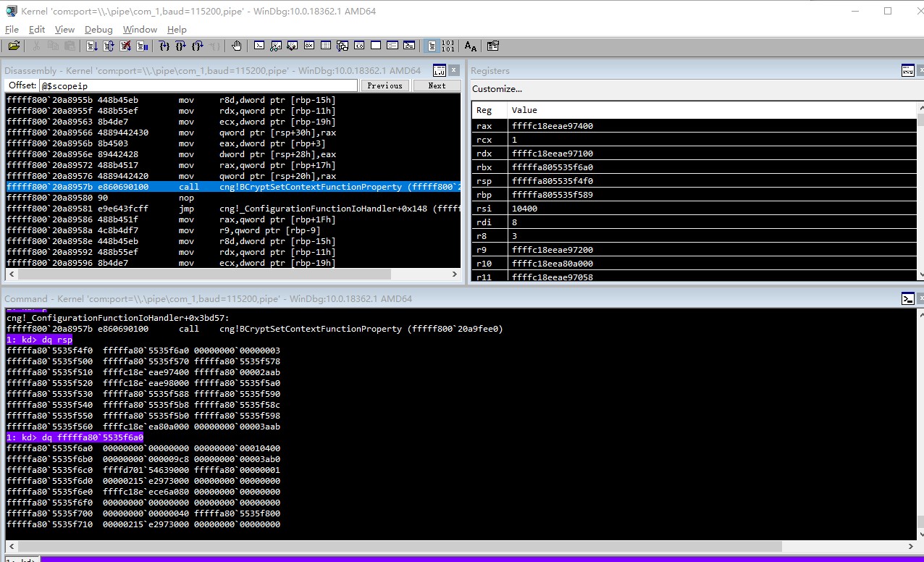Click the Open Source File toolbar icon
The image size is (924, 562).
click(x=14, y=46)
